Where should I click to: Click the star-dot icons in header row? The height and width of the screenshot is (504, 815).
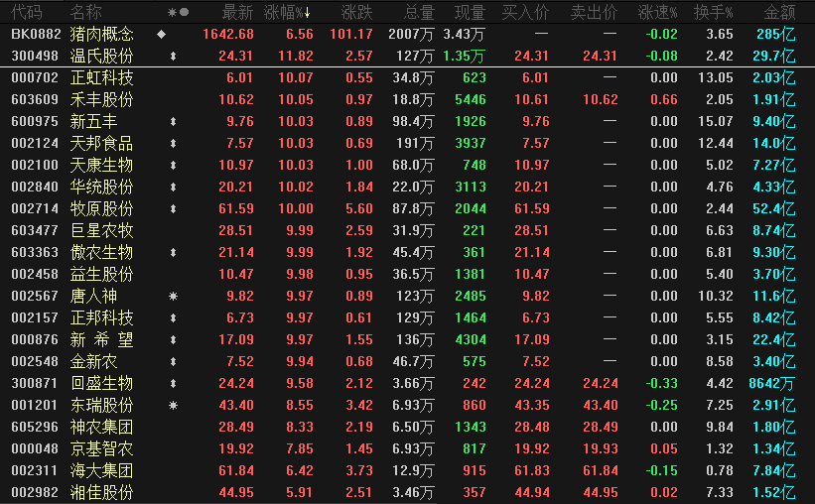(x=179, y=13)
